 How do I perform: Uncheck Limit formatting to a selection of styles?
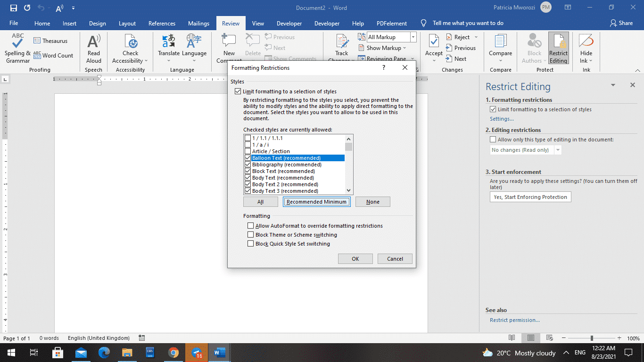tap(238, 91)
